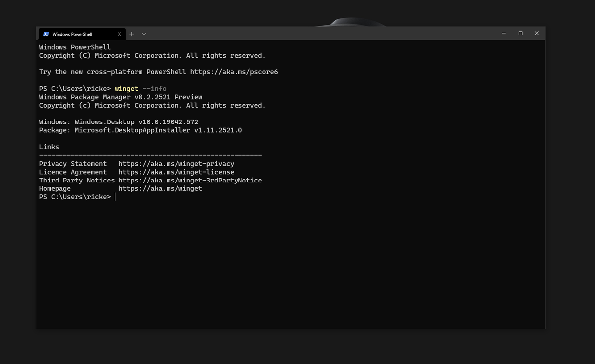
Task: Close the Windows PowerShell tab
Action: coord(119,34)
